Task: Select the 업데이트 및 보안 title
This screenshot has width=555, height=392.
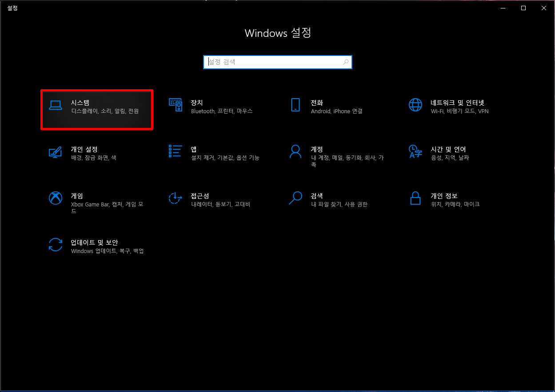Action: [x=94, y=242]
